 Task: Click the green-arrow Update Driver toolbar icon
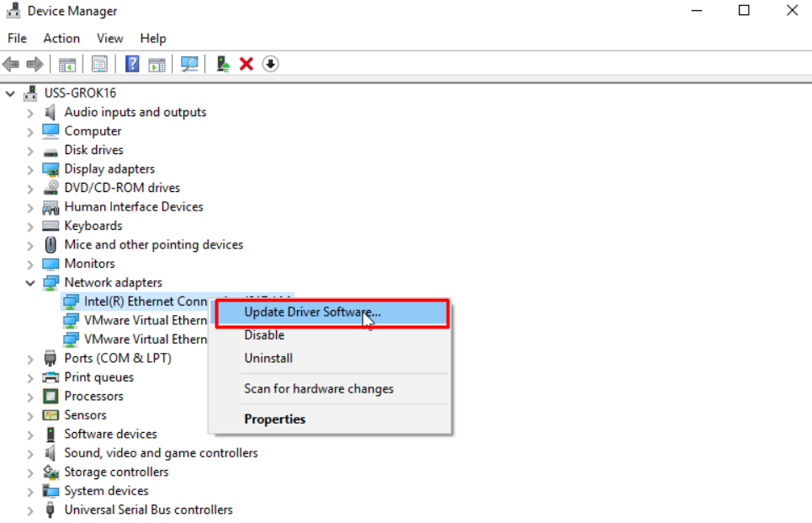pyautogui.click(x=223, y=64)
